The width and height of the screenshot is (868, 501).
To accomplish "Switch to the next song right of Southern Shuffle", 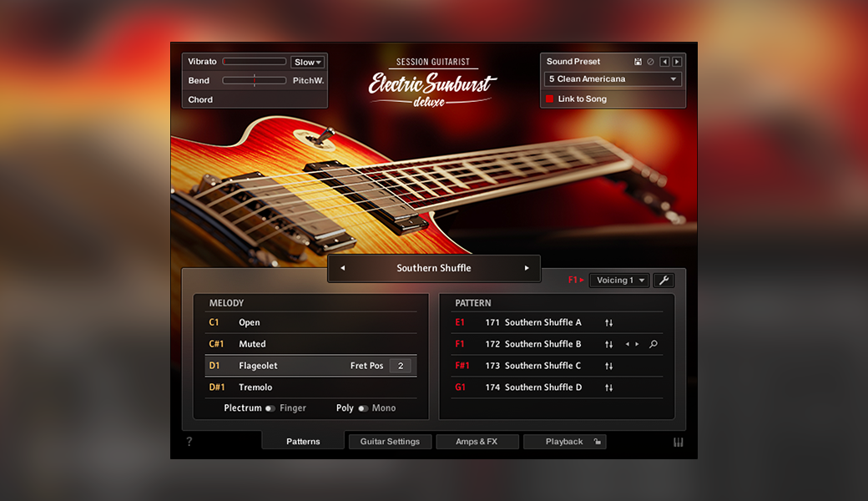I will tap(527, 268).
